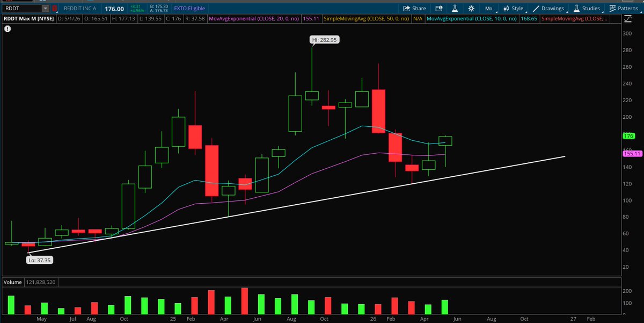Open the Style menu
Screen dimensions: 644x323
point(513,9)
